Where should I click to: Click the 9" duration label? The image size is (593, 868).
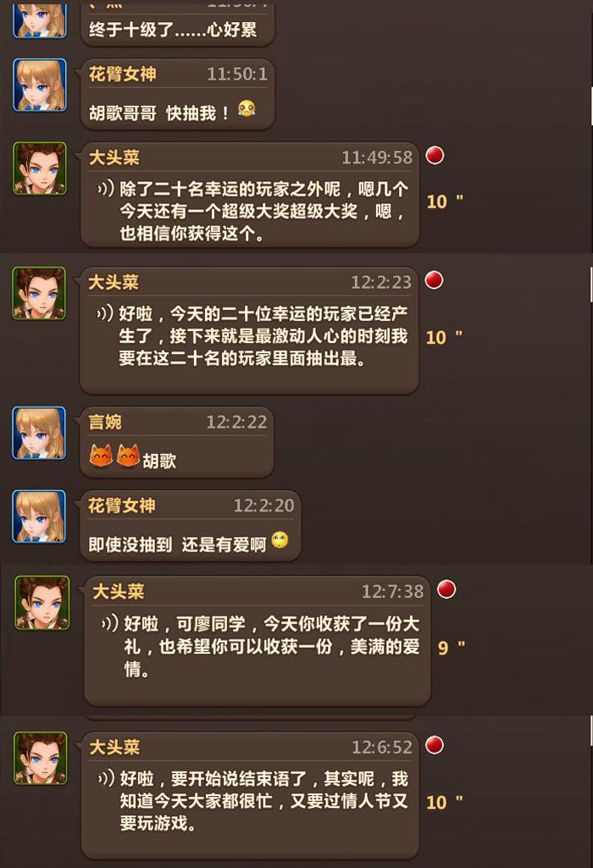tap(451, 647)
